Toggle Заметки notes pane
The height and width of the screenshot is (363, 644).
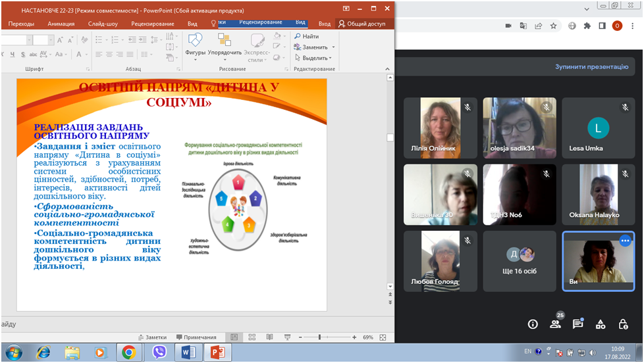click(x=152, y=337)
